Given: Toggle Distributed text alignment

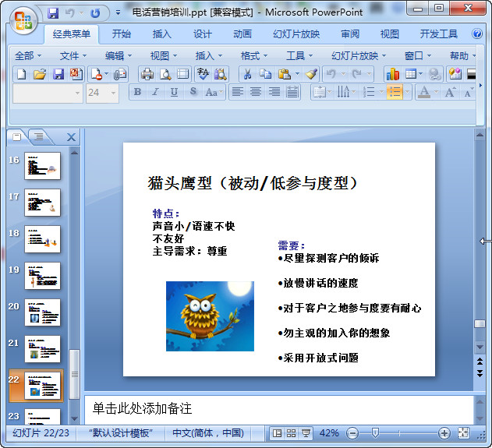Looking at the screenshot, I should 292,92.
